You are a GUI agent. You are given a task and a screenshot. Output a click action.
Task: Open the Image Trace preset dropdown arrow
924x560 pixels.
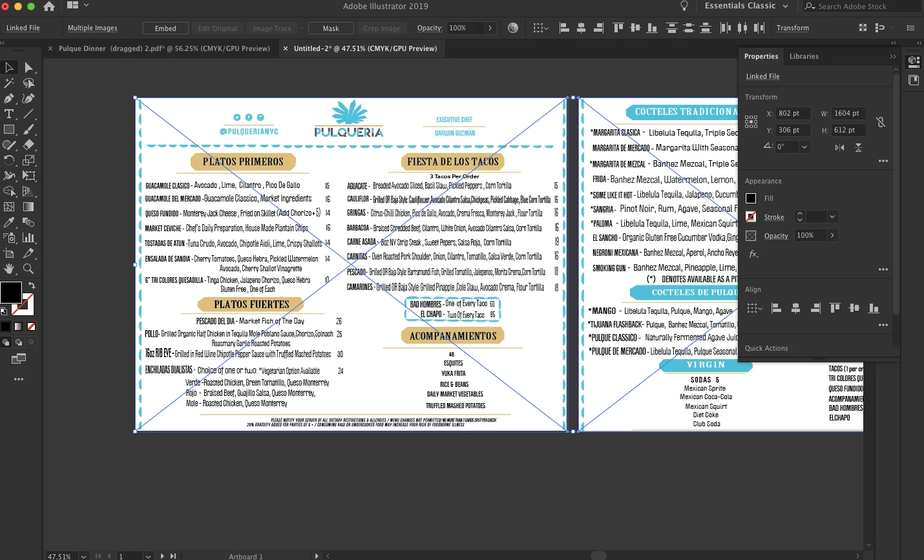300,28
